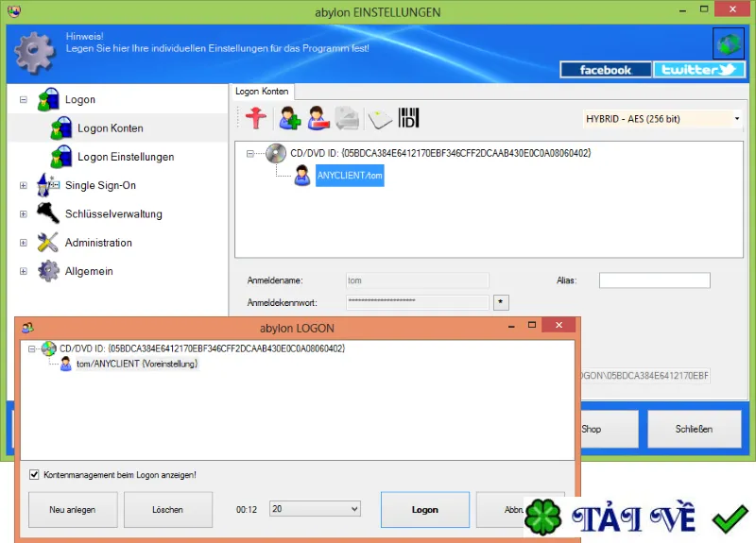
Task: Click the gear icon next to Allgemein
Action: [48, 271]
